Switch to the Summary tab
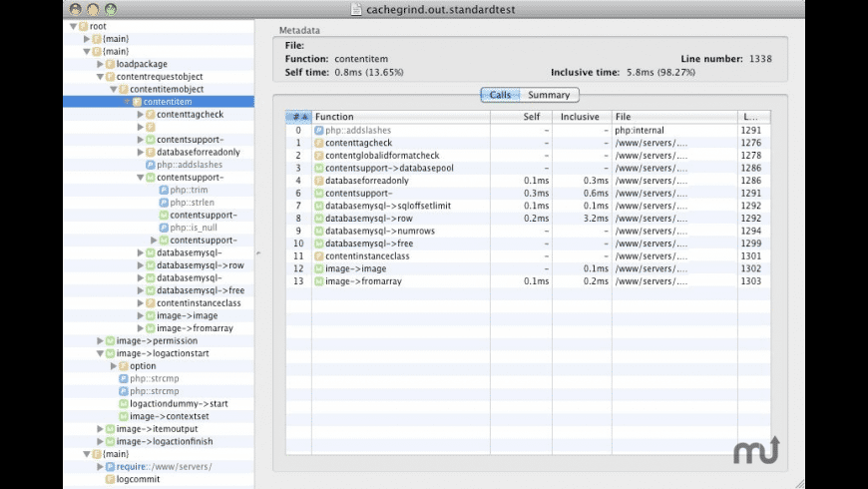Image resolution: width=868 pixels, height=489 pixels. (x=549, y=95)
